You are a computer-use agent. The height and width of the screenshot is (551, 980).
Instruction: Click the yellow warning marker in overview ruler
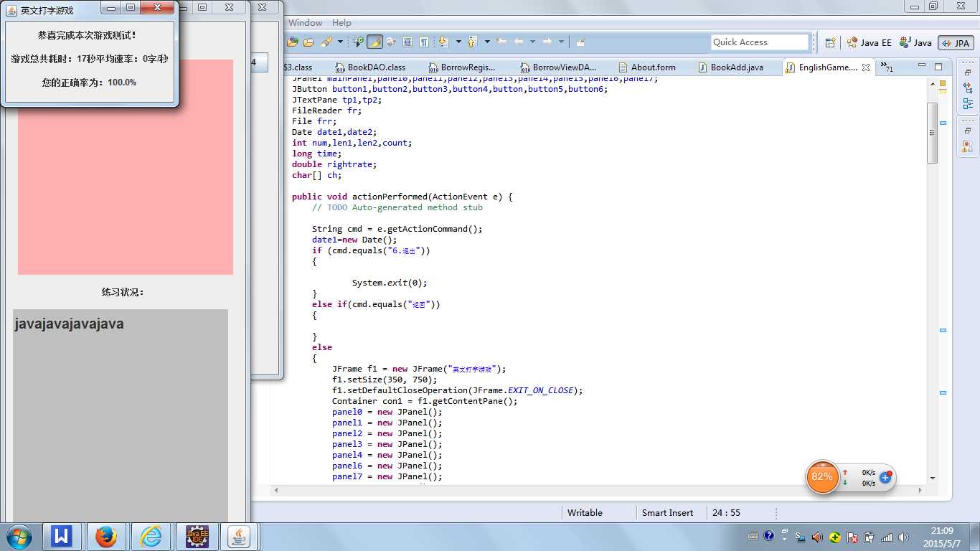click(943, 92)
